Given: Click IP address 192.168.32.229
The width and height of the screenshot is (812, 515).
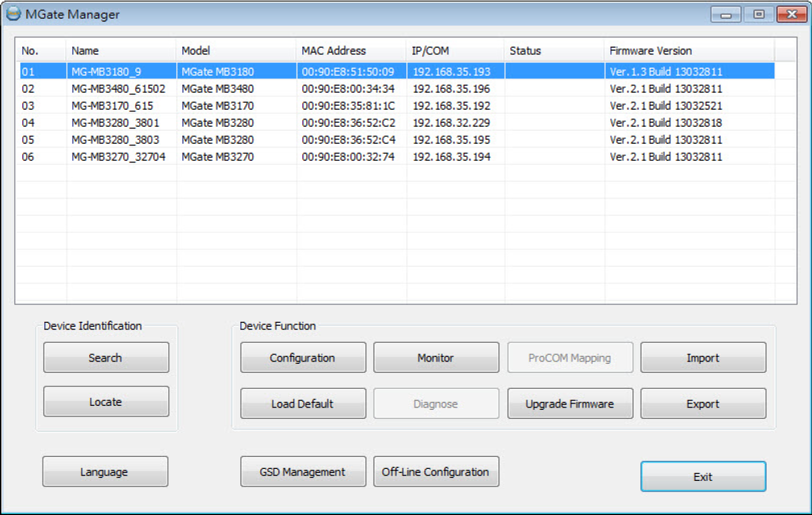Looking at the screenshot, I should tap(451, 123).
